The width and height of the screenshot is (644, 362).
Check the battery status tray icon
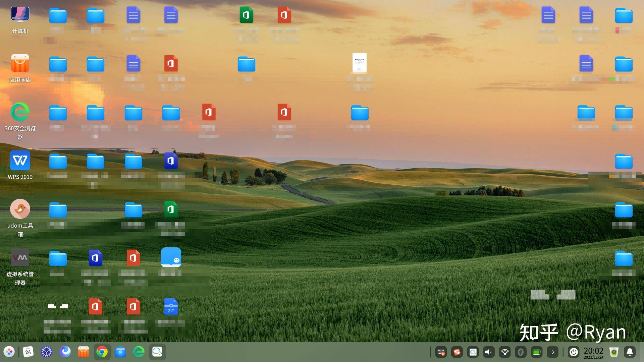[537, 352]
